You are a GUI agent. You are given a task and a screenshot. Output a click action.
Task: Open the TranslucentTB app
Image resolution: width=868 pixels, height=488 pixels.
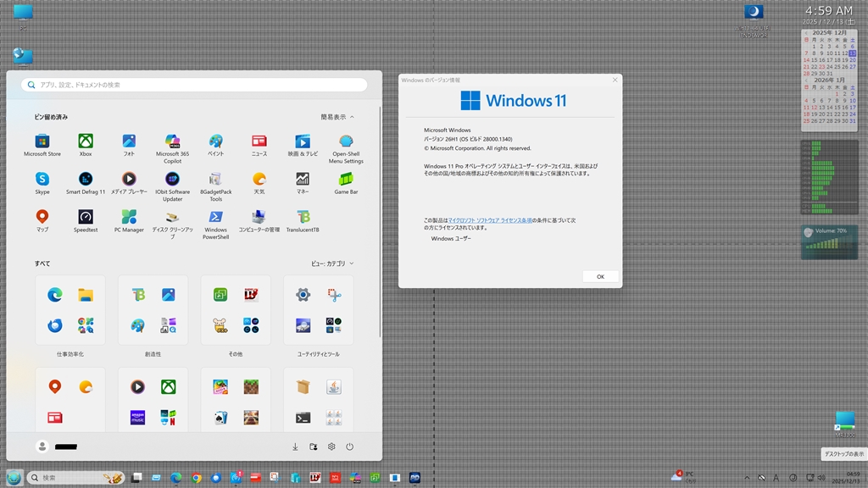303,218
